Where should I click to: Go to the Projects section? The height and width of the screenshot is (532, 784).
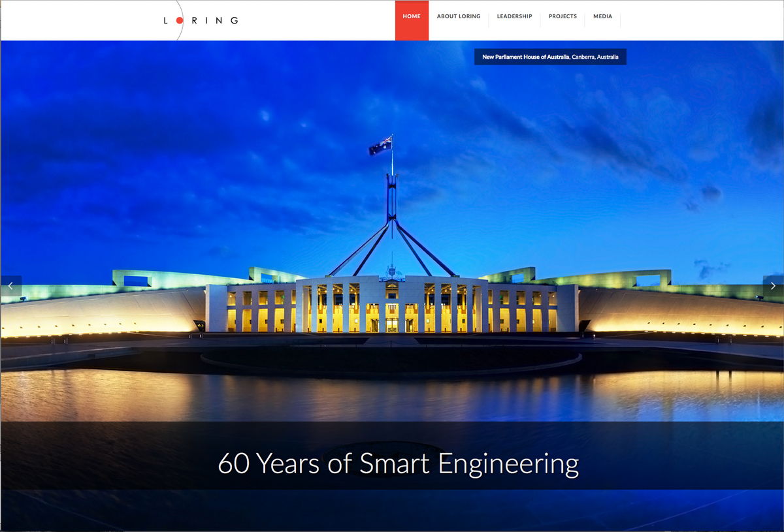(x=563, y=16)
